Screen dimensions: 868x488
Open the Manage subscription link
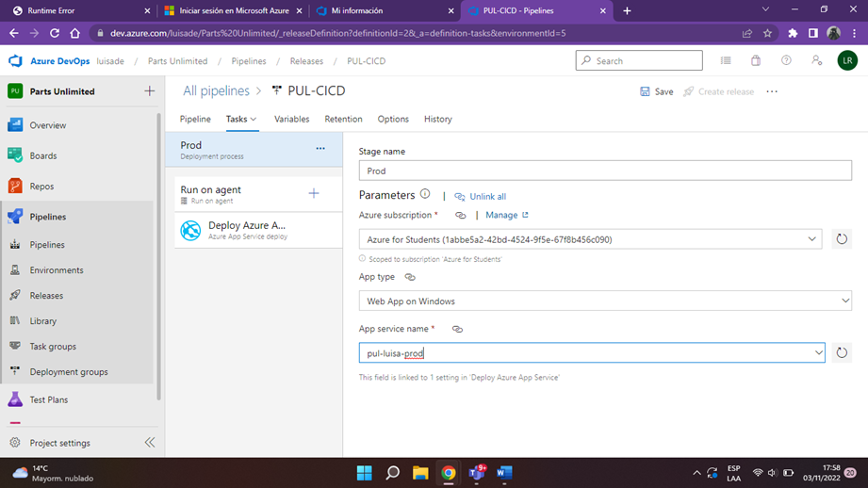pyautogui.click(x=506, y=215)
